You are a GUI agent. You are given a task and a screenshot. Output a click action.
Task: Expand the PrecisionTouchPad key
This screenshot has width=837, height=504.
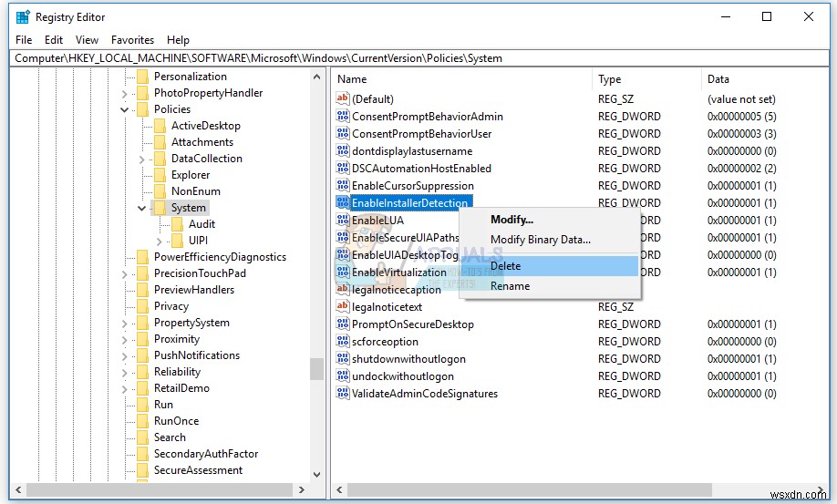coord(124,274)
